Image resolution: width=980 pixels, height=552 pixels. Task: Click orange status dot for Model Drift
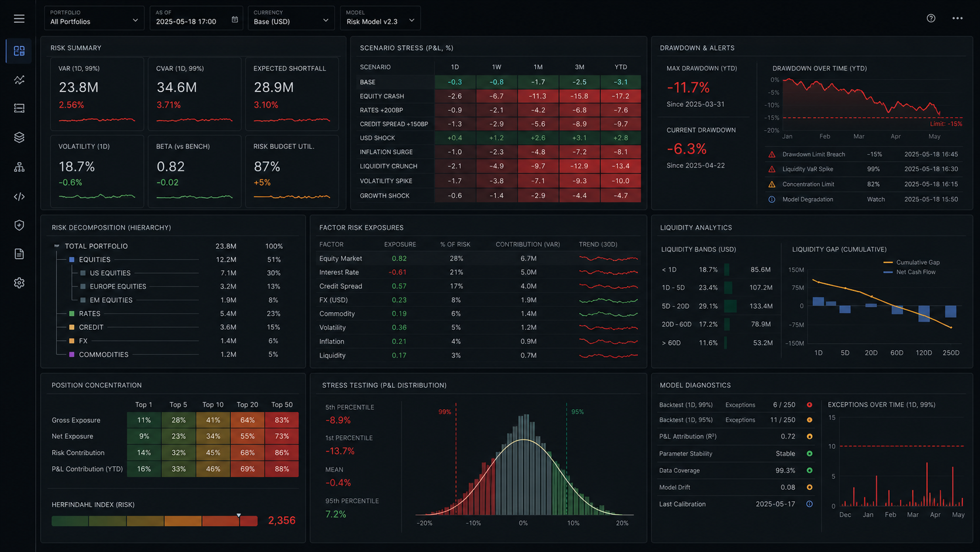[x=809, y=487]
